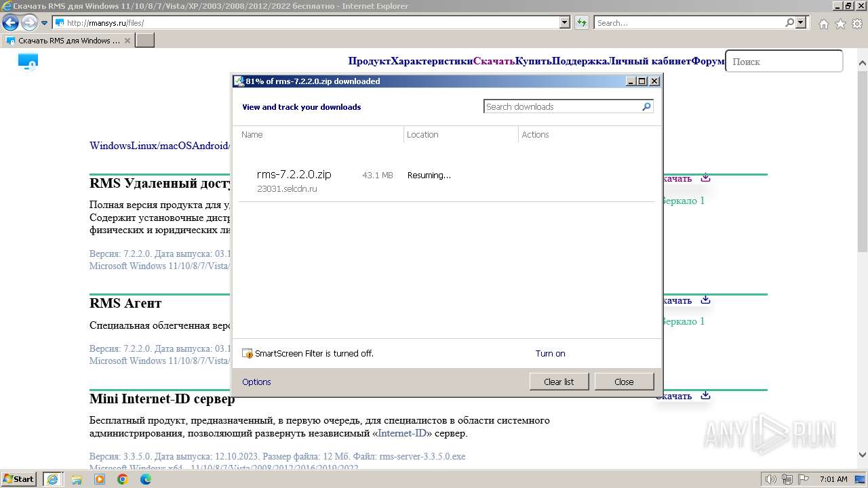This screenshot has height=488, width=868.
Task: Open the Купить menu item
Action: [533, 61]
